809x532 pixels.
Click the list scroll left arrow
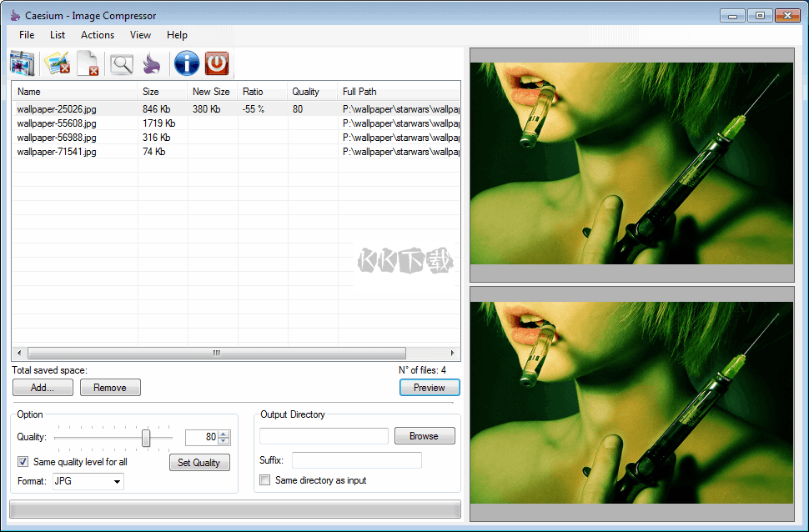pyautogui.click(x=19, y=353)
